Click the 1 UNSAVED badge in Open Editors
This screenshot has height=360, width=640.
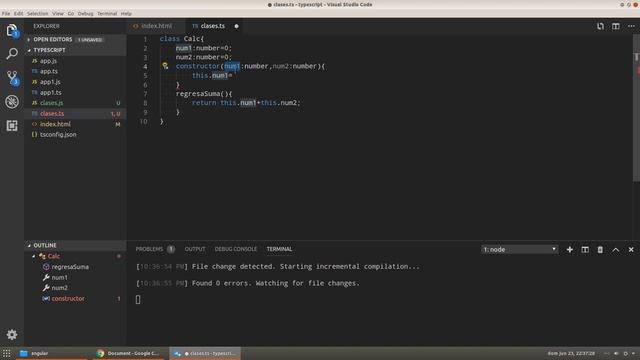[x=90, y=40]
